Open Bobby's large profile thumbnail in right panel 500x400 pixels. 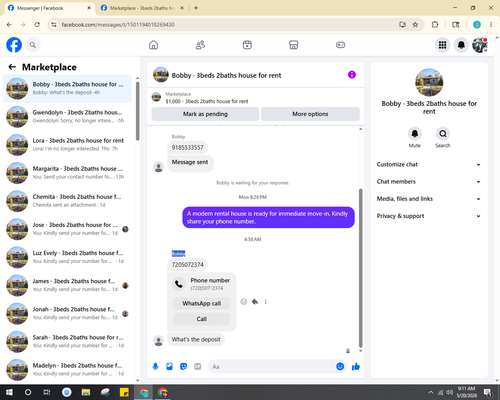click(429, 82)
